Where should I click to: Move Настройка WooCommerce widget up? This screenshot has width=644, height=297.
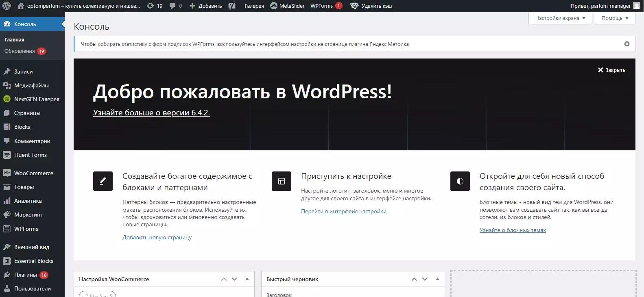pos(224,279)
